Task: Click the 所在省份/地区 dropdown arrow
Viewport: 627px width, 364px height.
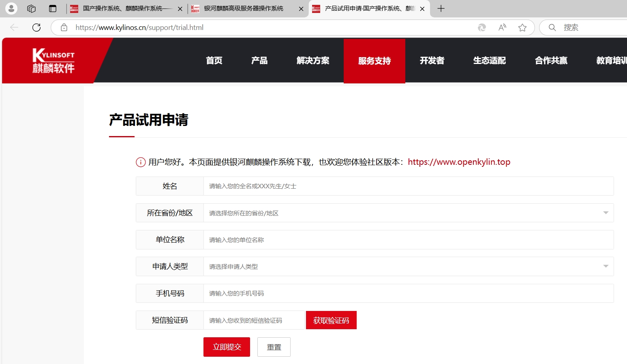Action: click(x=606, y=213)
